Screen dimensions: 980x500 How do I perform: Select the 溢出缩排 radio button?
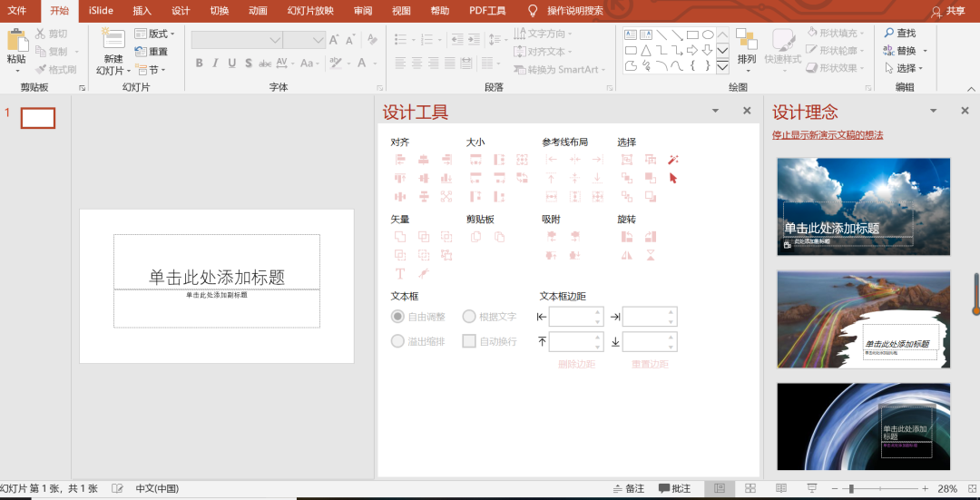[397, 341]
